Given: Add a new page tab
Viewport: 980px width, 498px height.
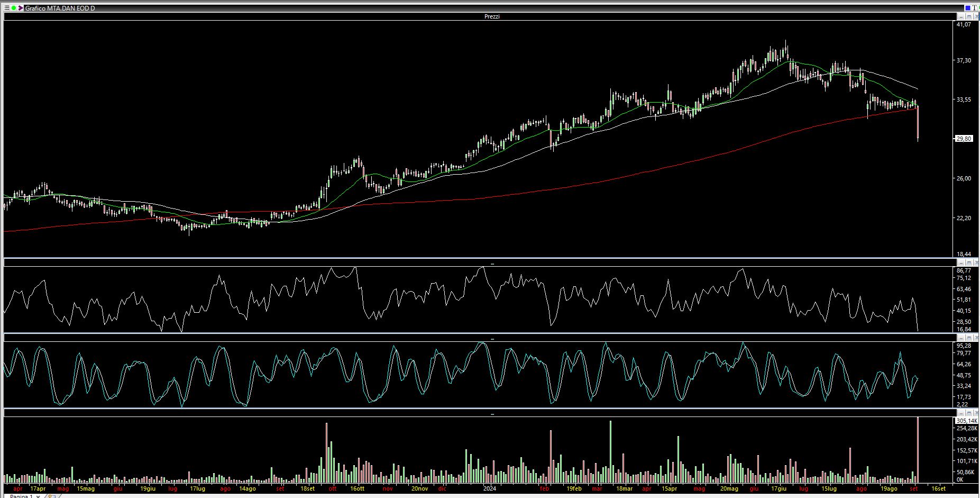Looking at the screenshot, I should (x=51, y=496).
